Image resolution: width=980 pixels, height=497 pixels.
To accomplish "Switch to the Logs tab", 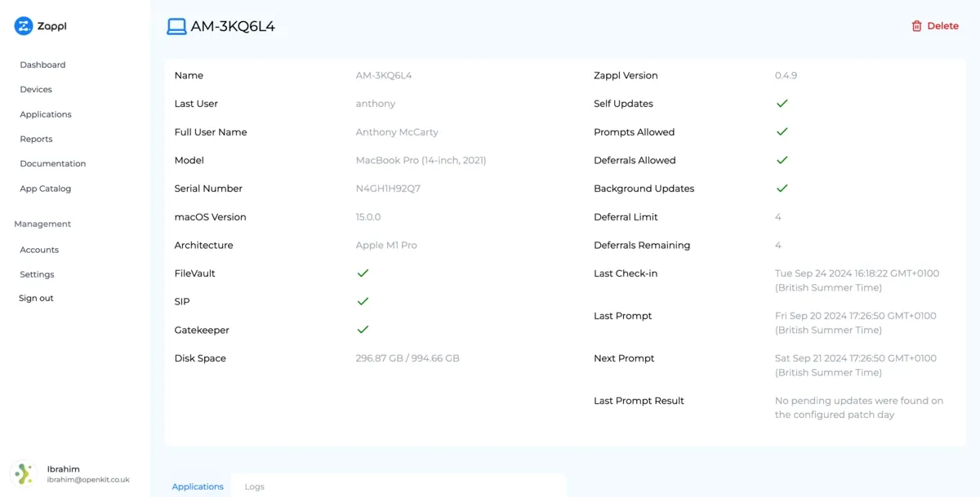I will point(254,486).
